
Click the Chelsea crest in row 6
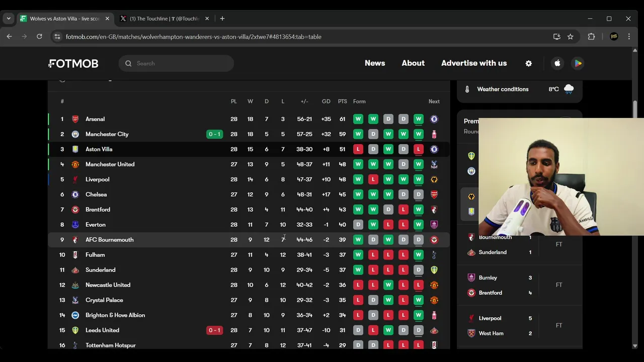[75, 195]
